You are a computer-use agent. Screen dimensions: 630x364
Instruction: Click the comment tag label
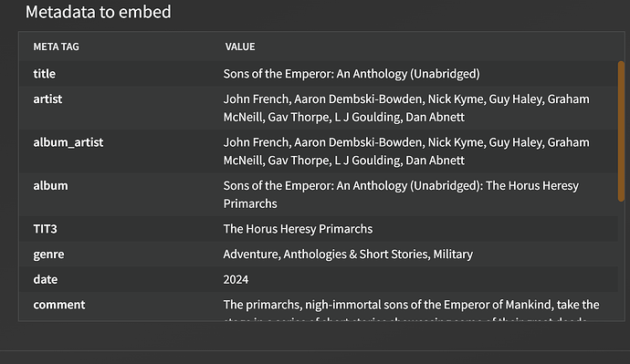(59, 305)
